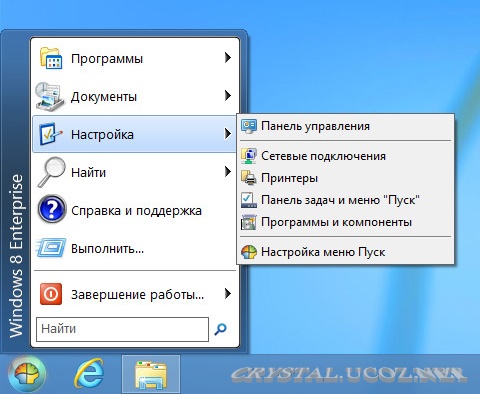Open the Программы menu entry
The image size is (480, 394).
(x=135, y=58)
